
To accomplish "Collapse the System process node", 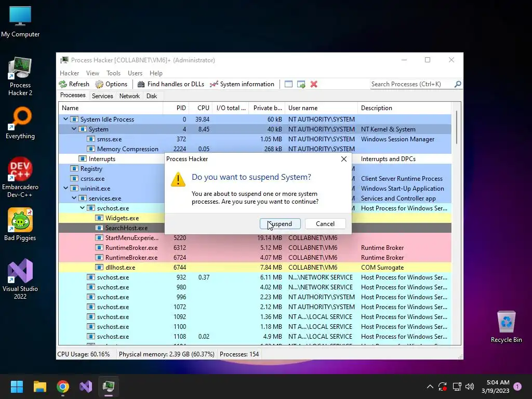I will click(74, 129).
